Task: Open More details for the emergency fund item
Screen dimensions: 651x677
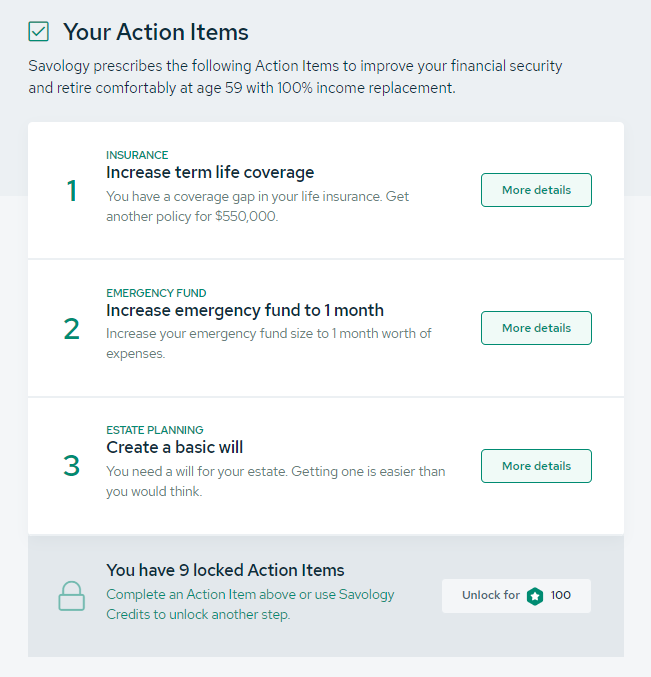Action: coord(536,328)
